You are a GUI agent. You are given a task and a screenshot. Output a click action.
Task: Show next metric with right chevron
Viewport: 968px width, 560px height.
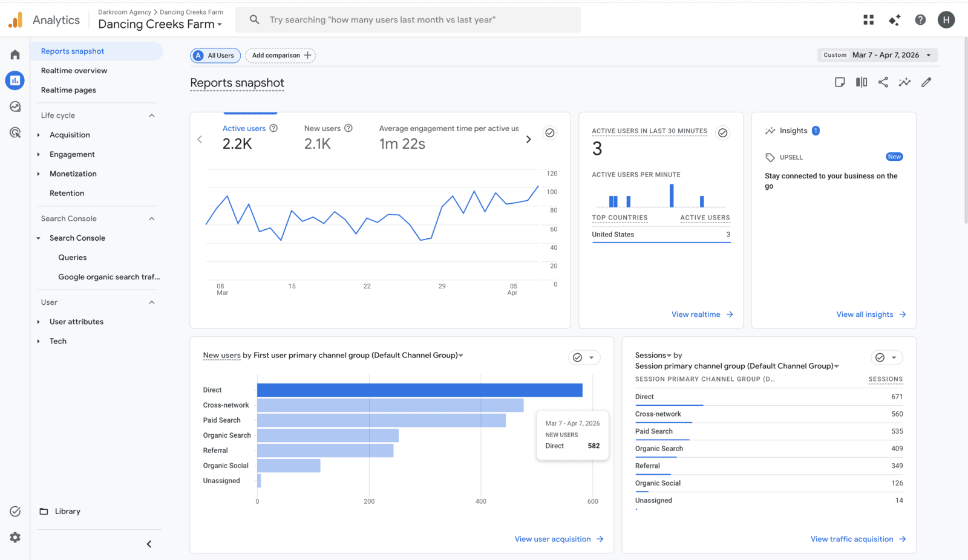pyautogui.click(x=528, y=139)
